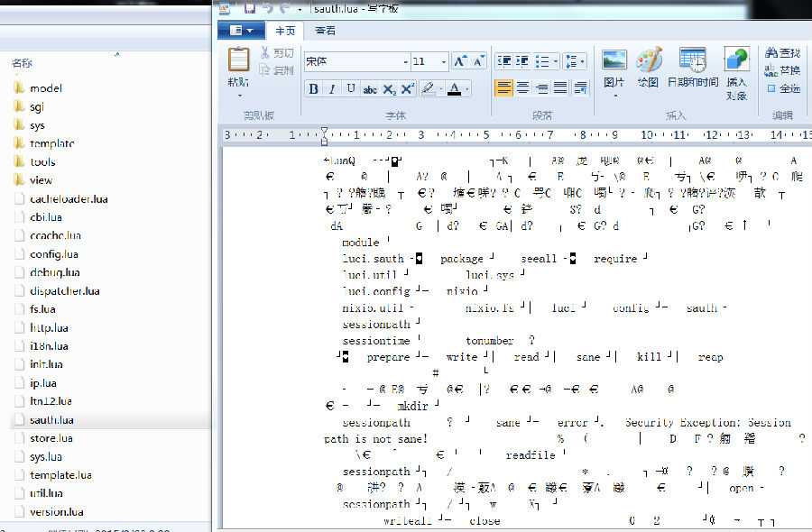Toggle Superscript formatting

coord(408,89)
